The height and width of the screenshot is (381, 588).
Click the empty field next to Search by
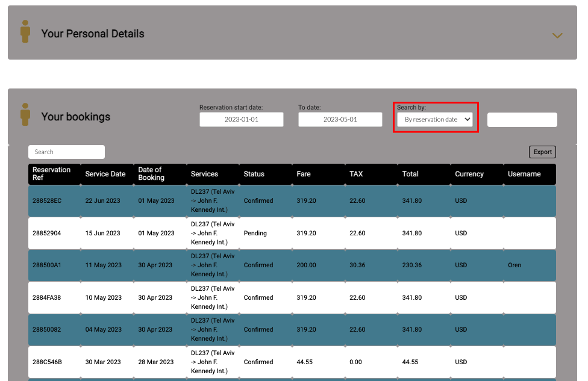coord(522,120)
